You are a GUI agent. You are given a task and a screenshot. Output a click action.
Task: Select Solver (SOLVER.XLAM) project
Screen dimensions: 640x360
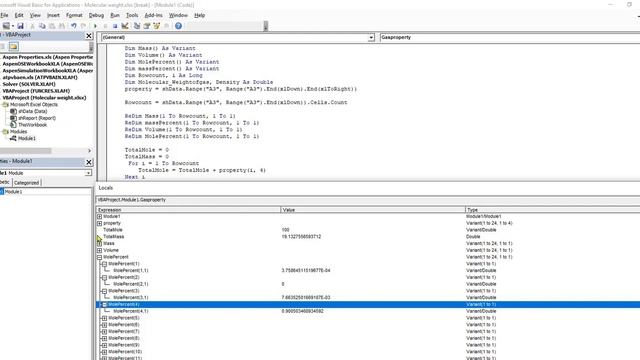tap(29, 84)
